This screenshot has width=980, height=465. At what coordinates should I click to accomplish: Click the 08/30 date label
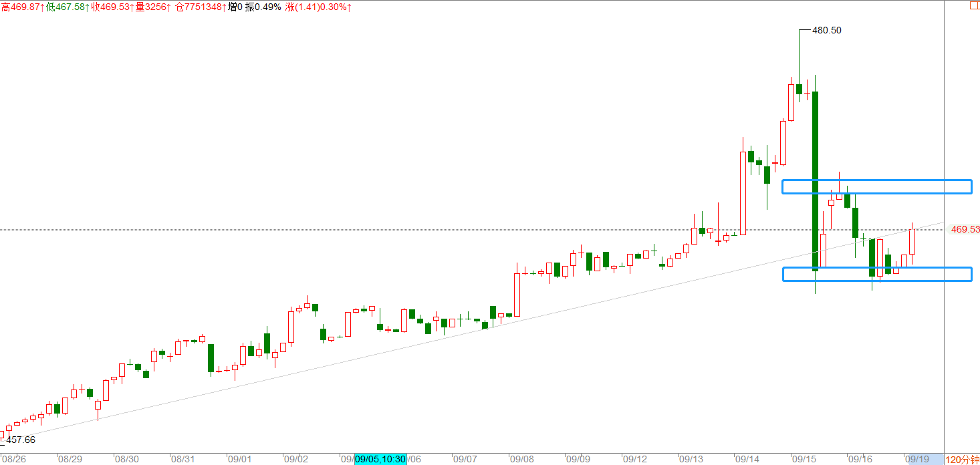[x=127, y=460]
